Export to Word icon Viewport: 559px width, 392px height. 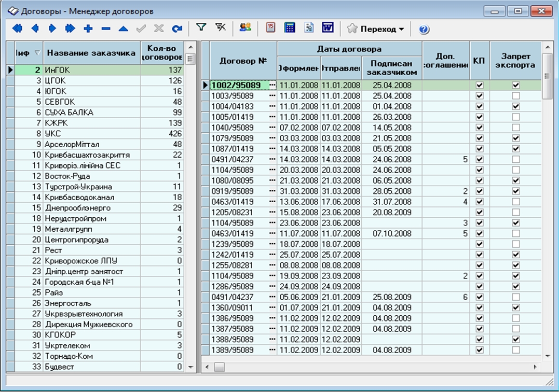[x=328, y=27]
